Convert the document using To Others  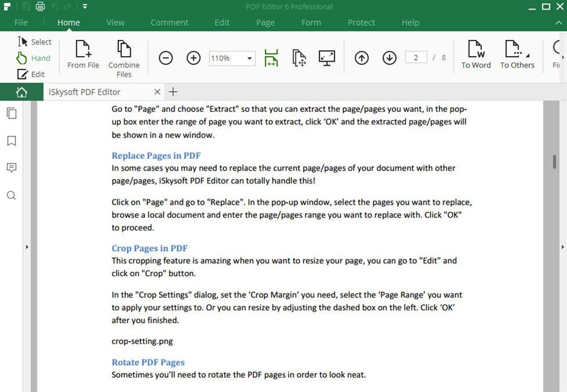pos(517,55)
